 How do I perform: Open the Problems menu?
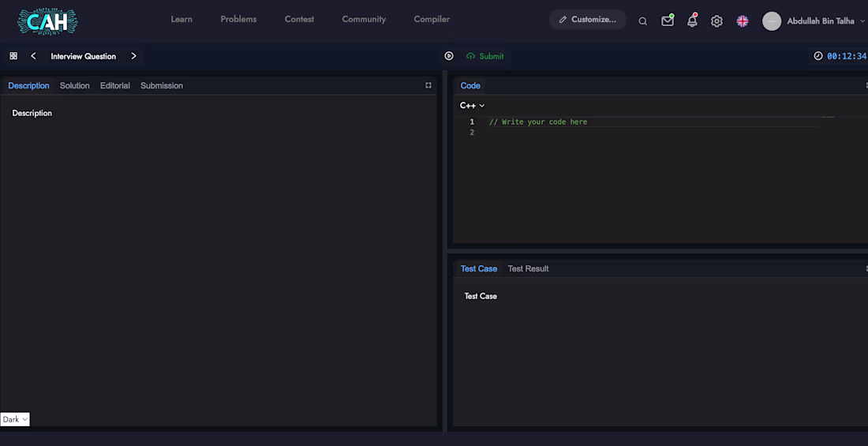tap(238, 20)
